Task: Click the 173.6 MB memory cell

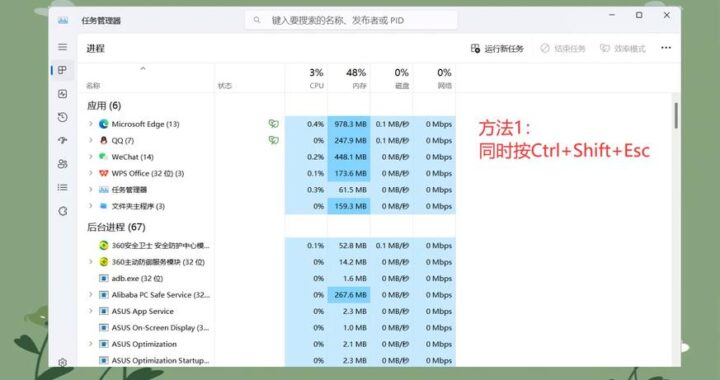Action: (349, 173)
